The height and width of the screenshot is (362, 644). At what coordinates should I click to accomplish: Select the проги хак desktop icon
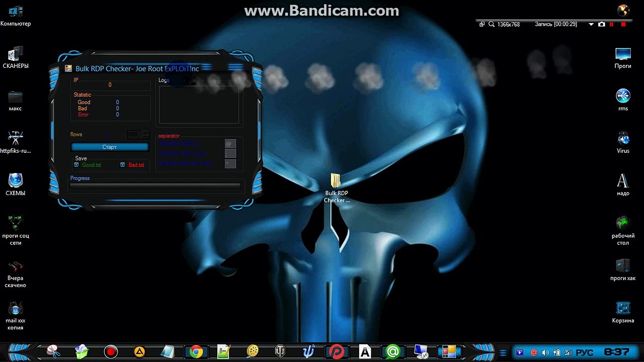(x=623, y=269)
